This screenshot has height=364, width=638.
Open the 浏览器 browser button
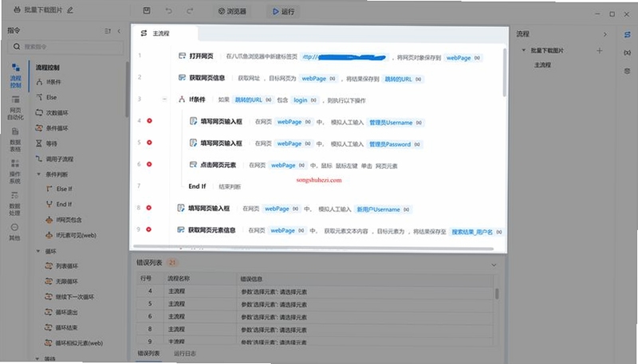232,11
